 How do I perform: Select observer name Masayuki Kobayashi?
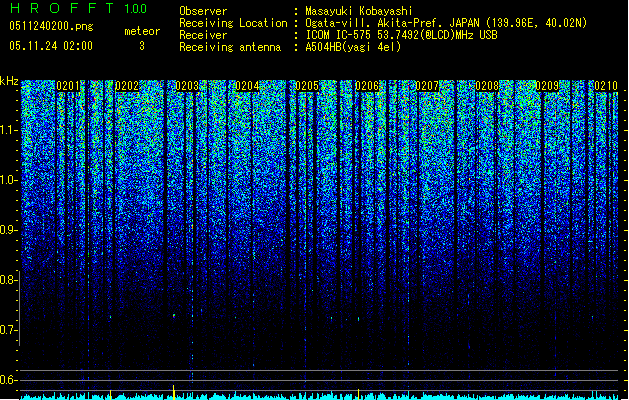click(x=359, y=11)
